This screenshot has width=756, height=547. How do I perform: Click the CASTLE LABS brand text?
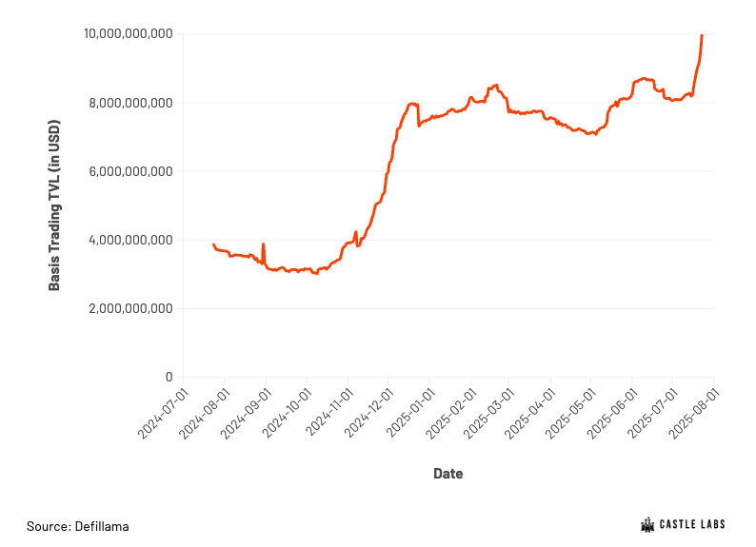(692, 524)
